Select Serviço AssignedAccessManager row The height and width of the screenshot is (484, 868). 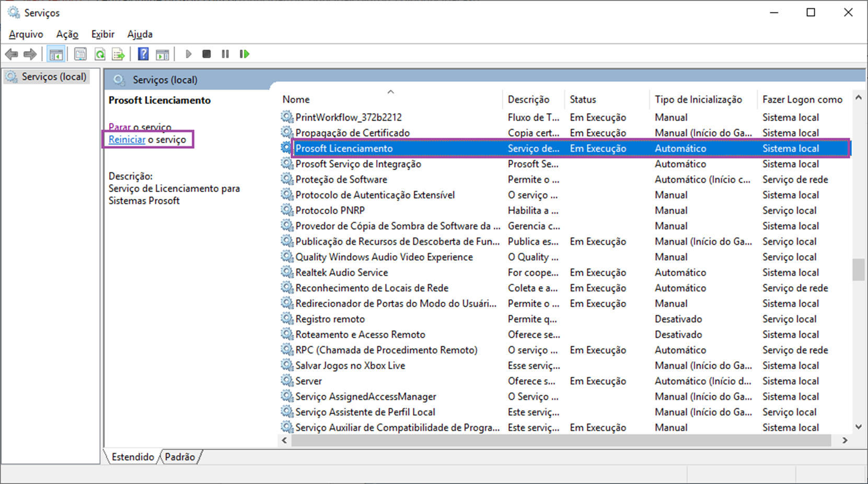pos(366,396)
